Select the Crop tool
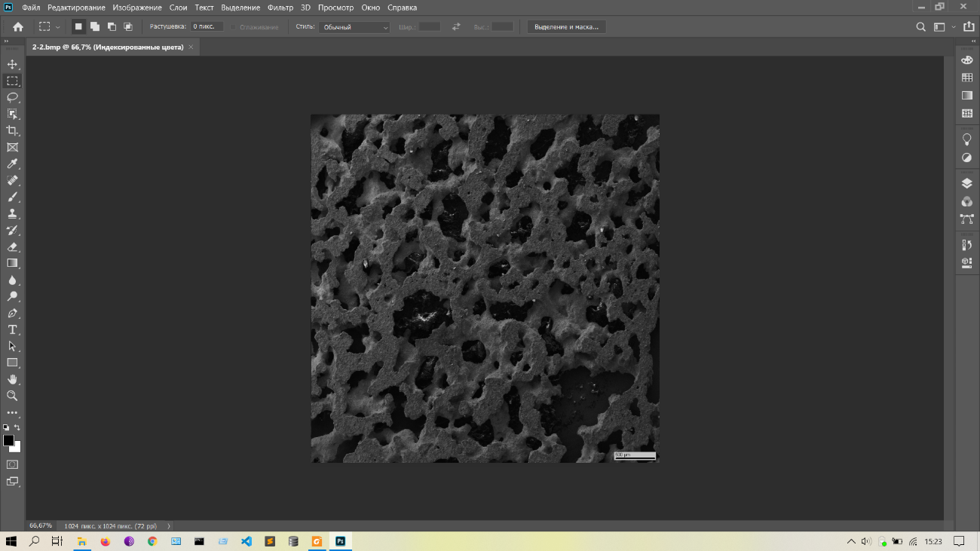The height and width of the screenshot is (551, 980). click(12, 130)
